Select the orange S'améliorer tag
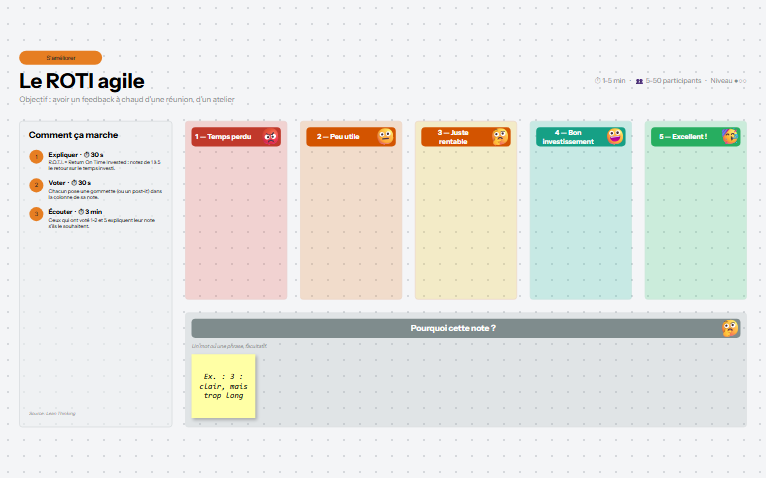The width and height of the screenshot is (766, 478). tap(61, 58)
